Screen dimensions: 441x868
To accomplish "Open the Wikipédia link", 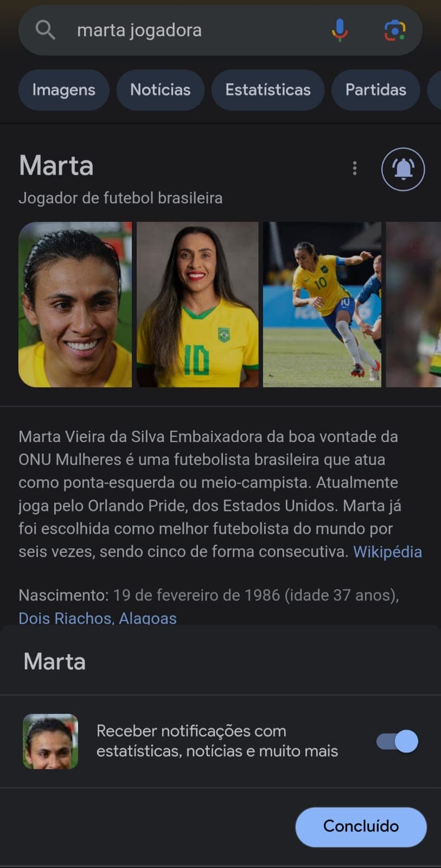I will pos(387,552).
